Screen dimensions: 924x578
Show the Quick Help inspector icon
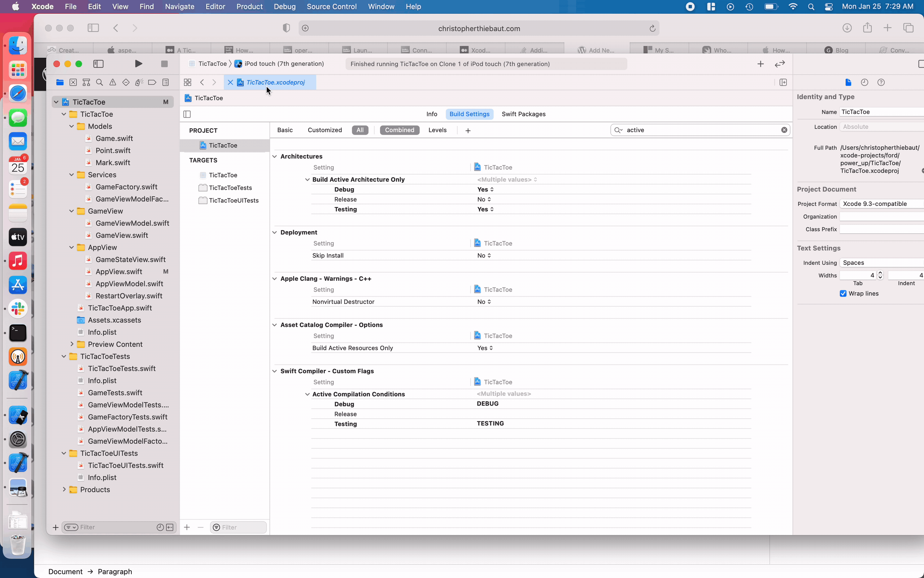coord(881,82)
